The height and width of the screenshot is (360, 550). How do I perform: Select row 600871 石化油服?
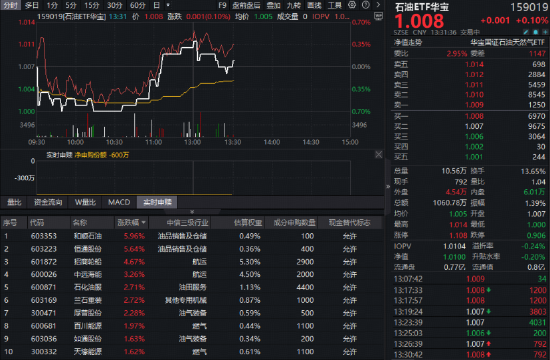192,287
